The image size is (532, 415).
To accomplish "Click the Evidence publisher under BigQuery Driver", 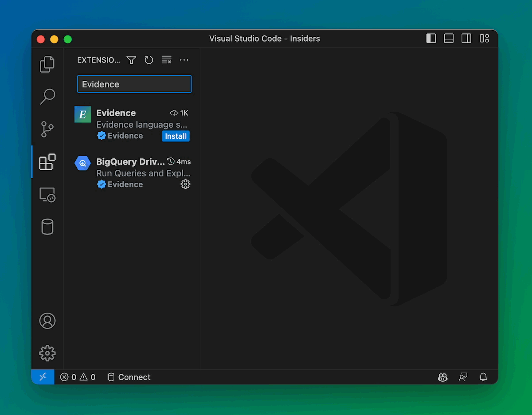I will click(x=125, y=184).
